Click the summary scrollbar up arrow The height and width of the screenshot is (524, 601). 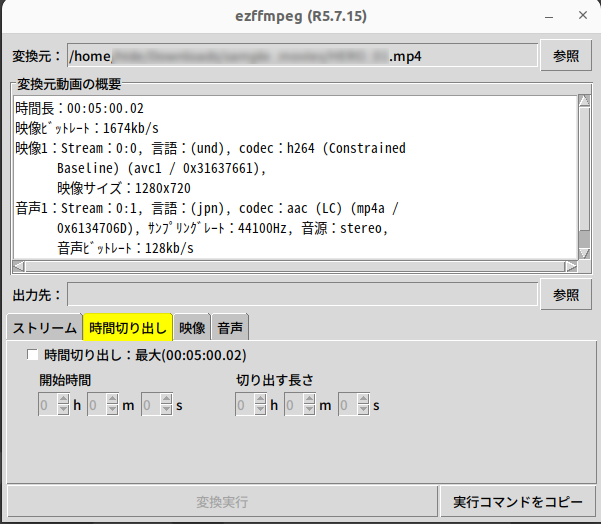pyautogui.click(x=584, y=100)
